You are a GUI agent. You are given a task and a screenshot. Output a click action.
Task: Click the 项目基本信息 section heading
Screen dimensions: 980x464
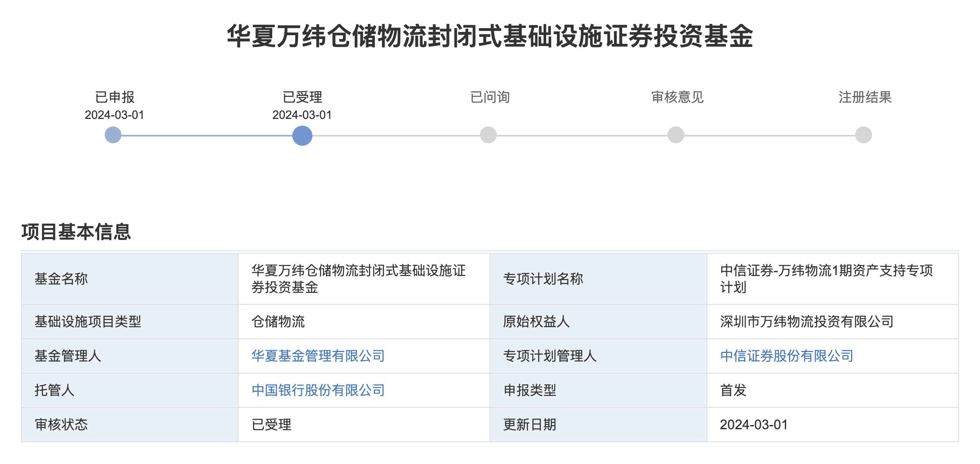point(76,232)
